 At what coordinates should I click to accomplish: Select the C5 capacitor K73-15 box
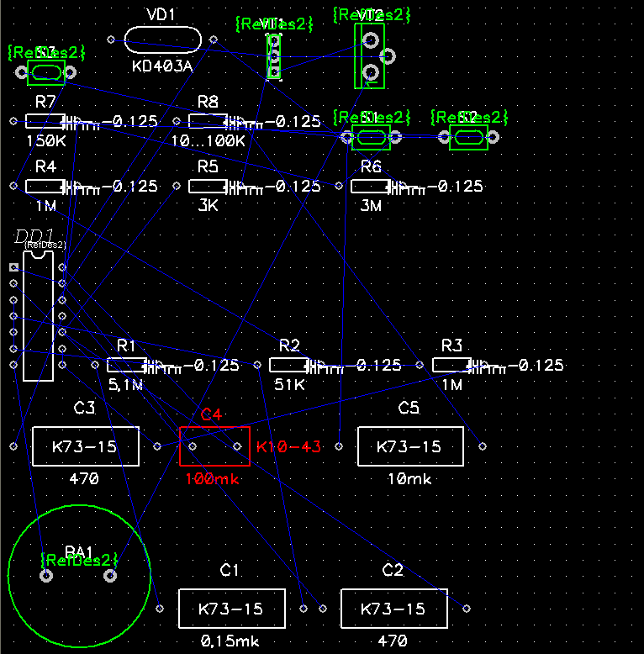point(411,446)
